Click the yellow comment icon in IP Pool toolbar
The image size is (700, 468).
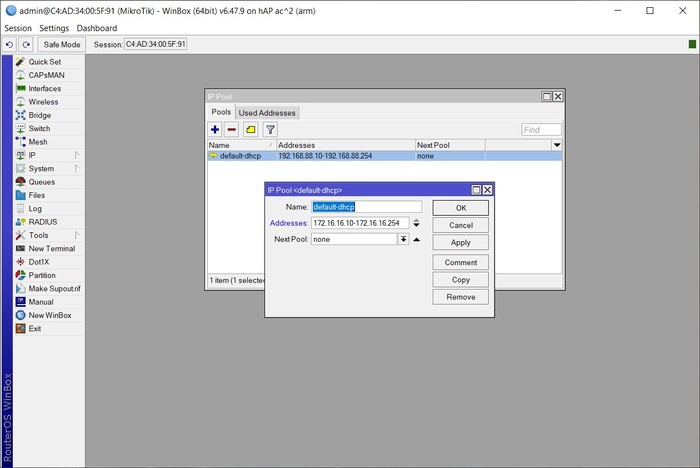pos(251,130)
